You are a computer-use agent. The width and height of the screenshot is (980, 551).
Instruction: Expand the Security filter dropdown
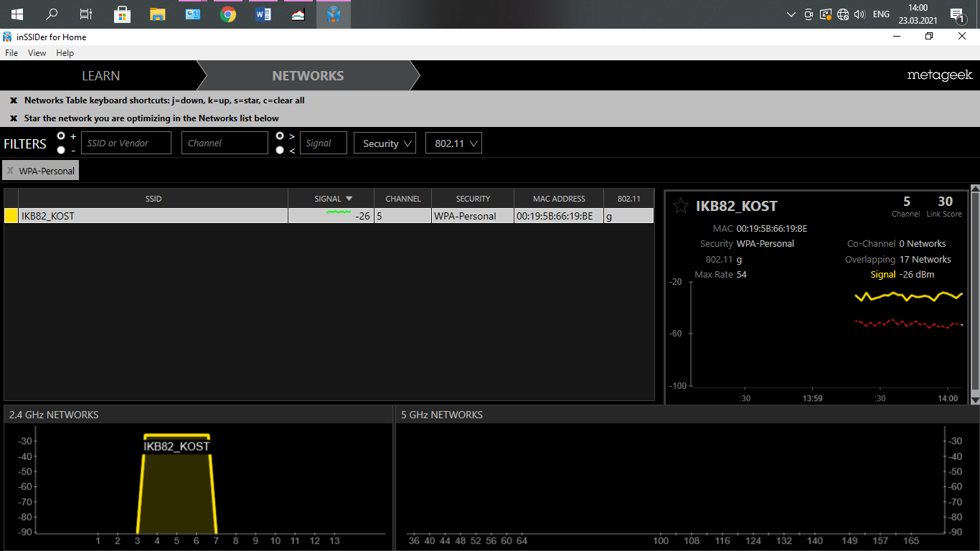pos(385,143)
